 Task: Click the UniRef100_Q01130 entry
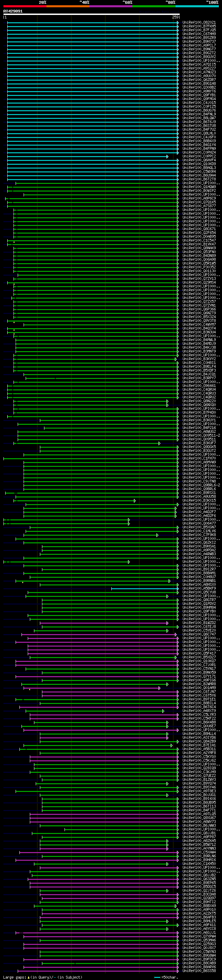coord(199,271)
